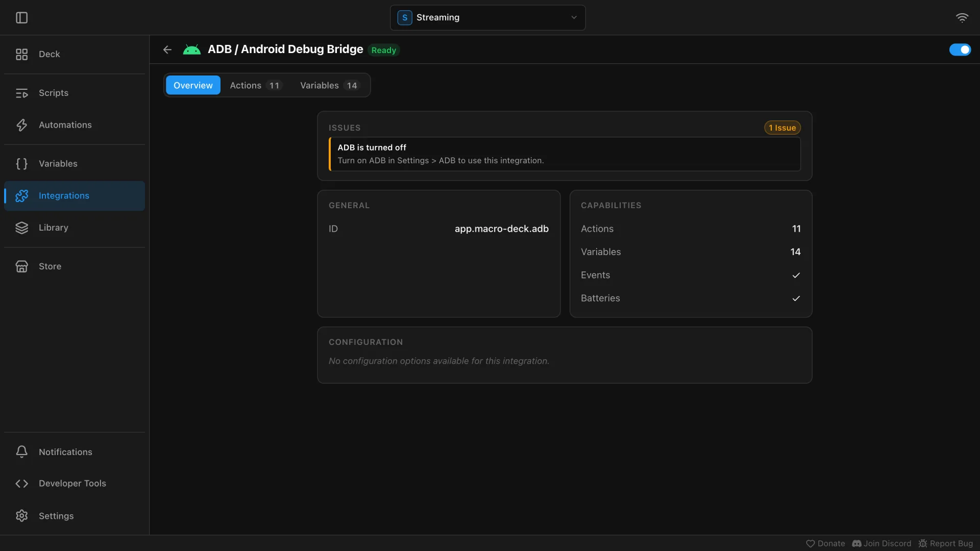Disable the ADB integration toggle
The height and width of the screenshot is (551, 980).
[x=960, y=49]
